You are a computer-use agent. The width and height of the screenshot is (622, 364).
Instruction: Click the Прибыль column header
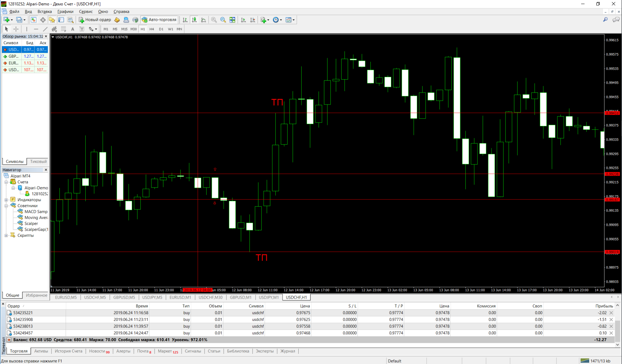pos(604,306)
